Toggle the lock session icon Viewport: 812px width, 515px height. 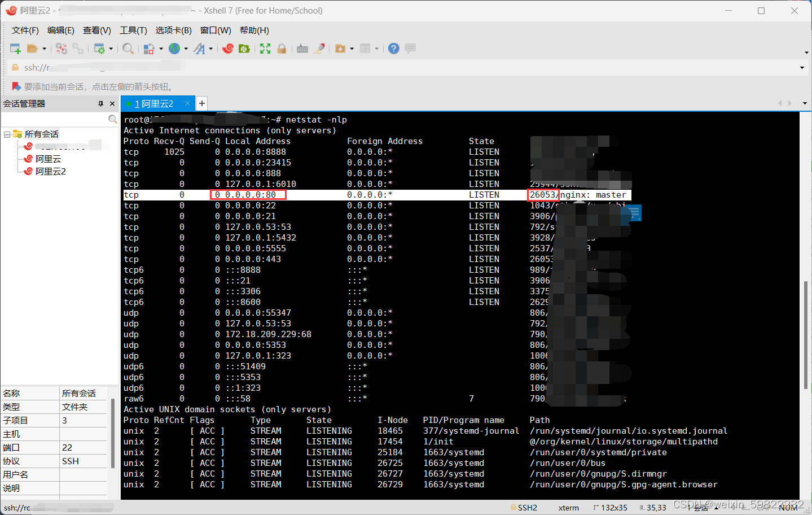click(x=281, y=49)
